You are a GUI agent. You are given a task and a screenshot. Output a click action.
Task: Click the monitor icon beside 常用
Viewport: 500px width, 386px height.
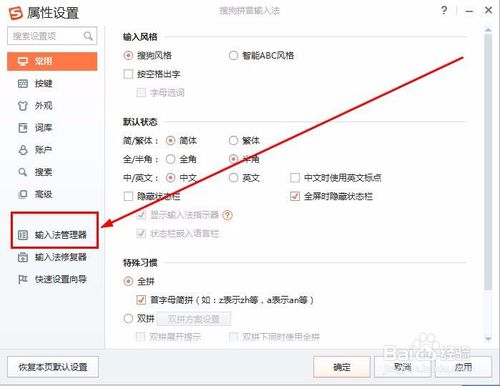(23, 61)
